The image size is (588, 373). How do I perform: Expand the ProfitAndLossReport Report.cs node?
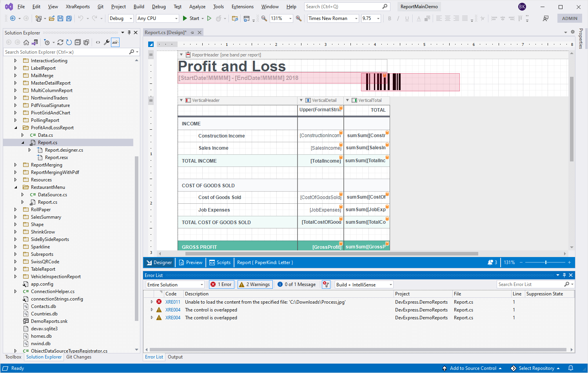point(23,142)
